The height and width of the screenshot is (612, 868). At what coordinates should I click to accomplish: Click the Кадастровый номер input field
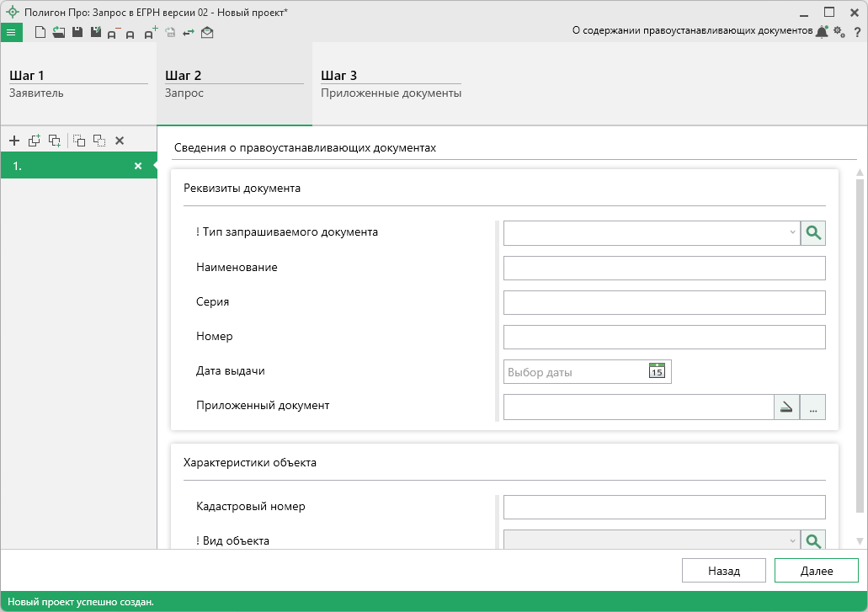click(x=663, y=507)
